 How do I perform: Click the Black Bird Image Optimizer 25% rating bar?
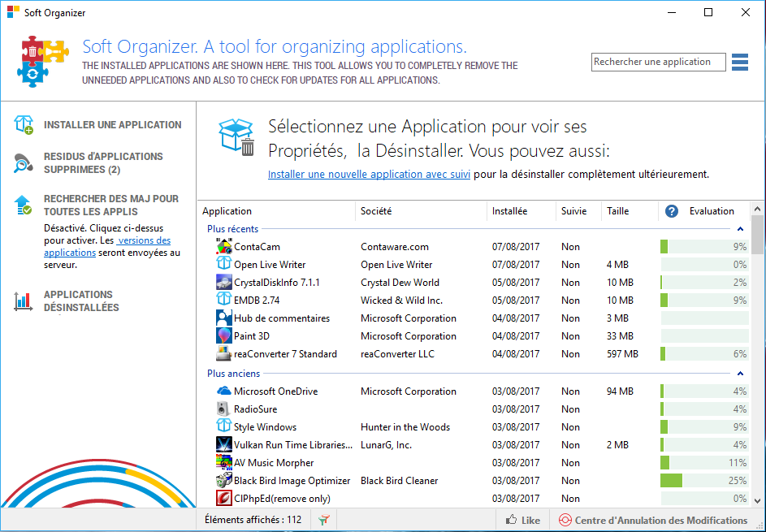(x=704, y=480)
